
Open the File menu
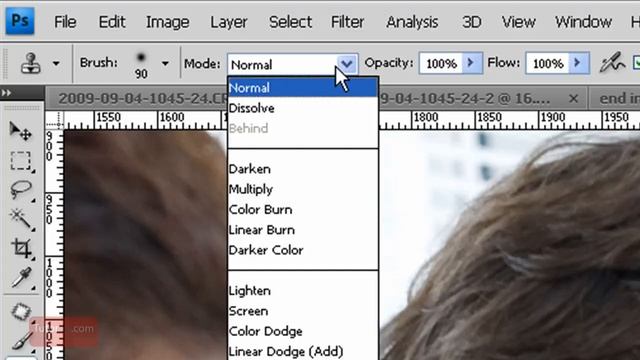click(65, 22)
